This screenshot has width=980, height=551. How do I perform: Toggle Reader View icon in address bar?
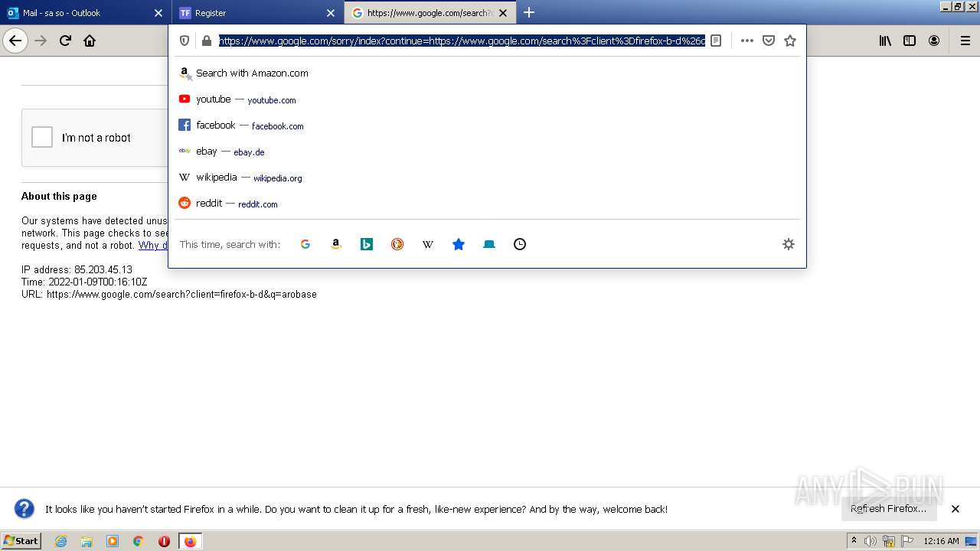pyautogui.click(x=716, y=41)
